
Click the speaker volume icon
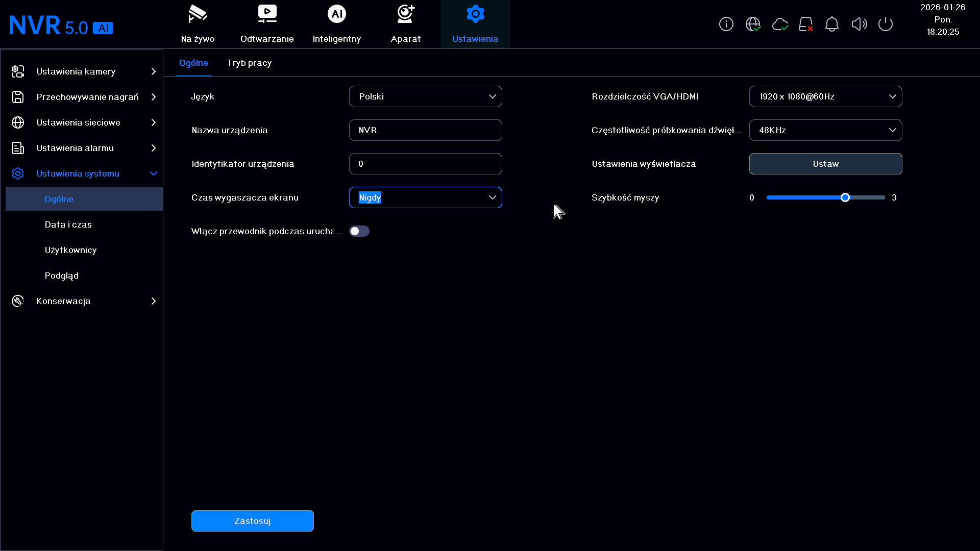point(859,24)
